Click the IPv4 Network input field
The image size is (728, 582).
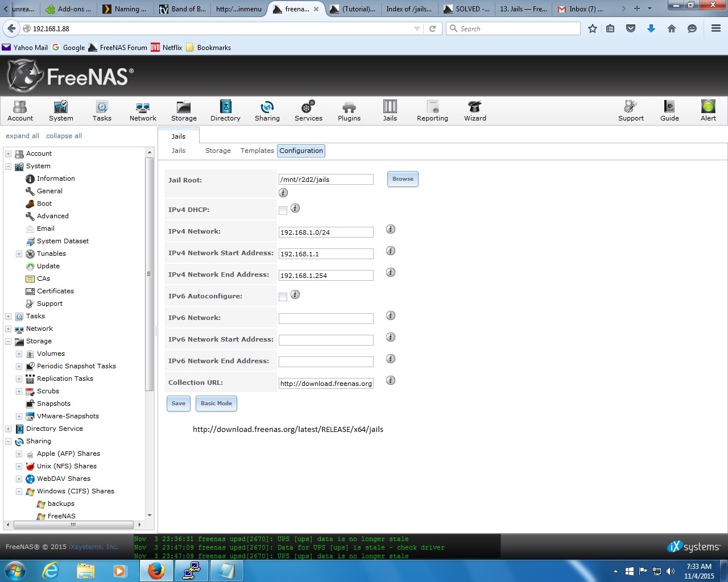pyautogui.click(x=326, y=232)
